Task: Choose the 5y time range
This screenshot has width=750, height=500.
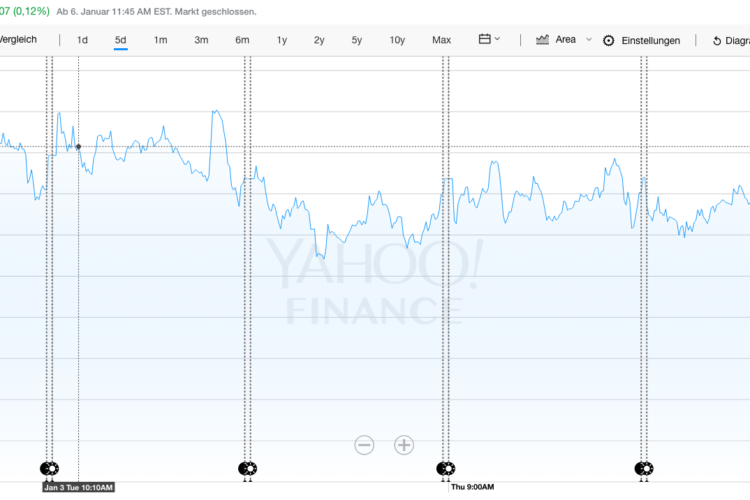Action: [357, 40]
